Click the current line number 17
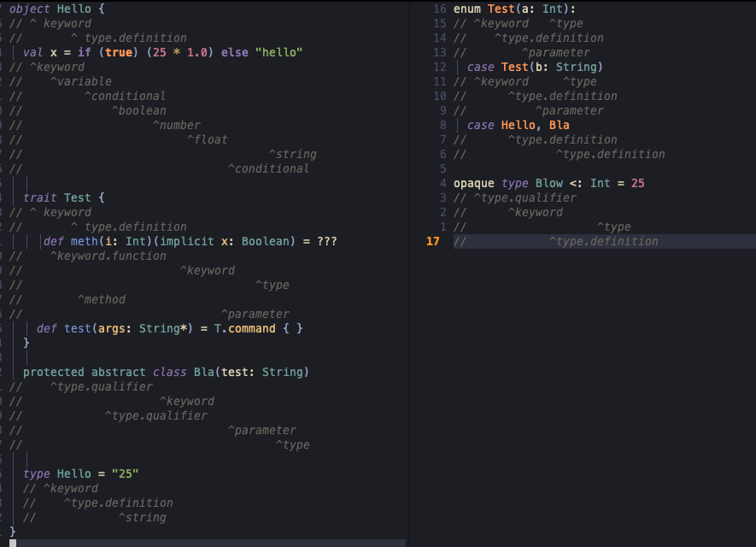Viewport: 756px width, 547px height. point(433,241)
